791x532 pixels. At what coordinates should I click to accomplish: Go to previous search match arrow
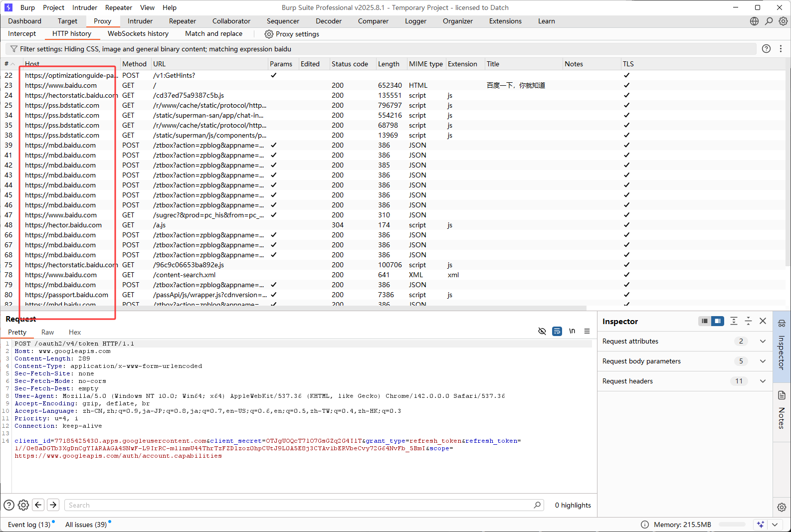pyautogui.click(x=38, y=505)
